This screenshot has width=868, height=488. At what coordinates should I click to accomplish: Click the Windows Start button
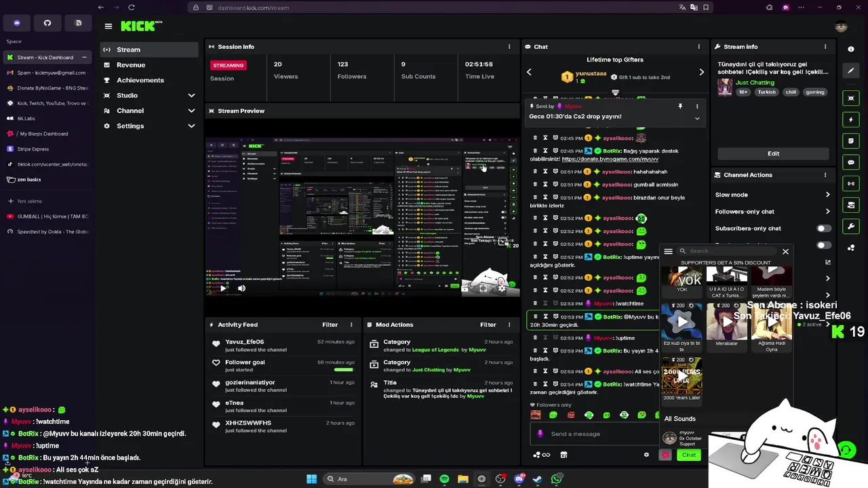[x=311, y=479]
